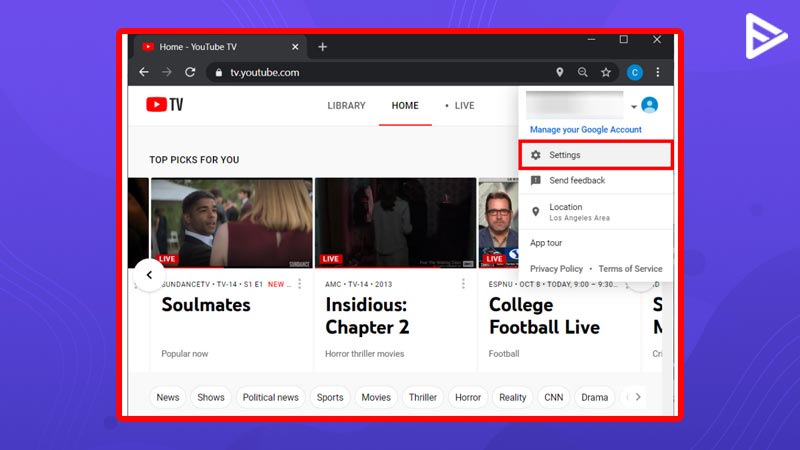Click the Location pin icon in menu

tap(535, 212)
